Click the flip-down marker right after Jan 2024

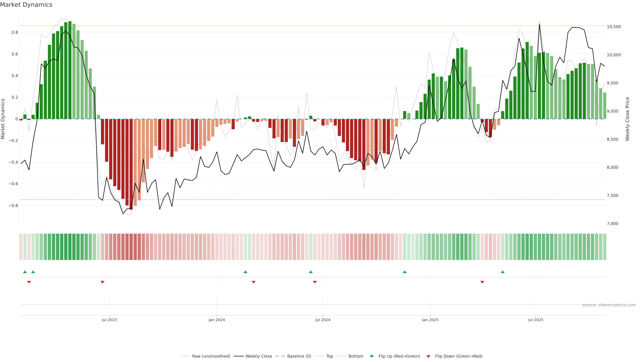point(254,282)
